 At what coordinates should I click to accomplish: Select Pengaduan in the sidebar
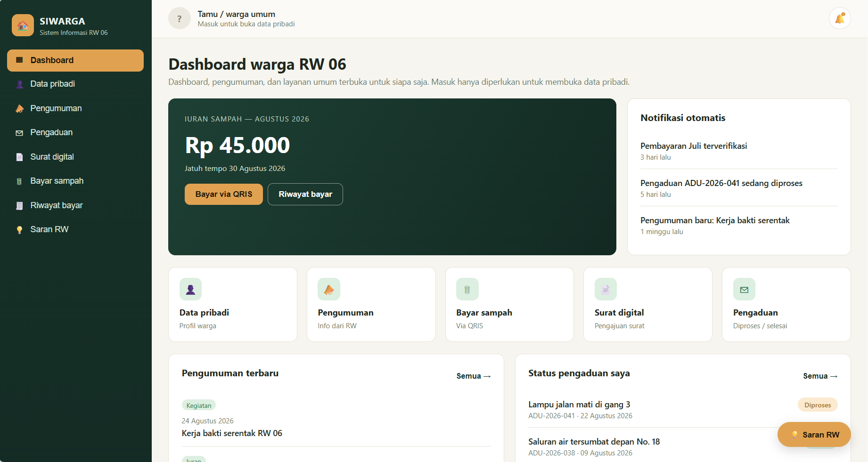(x=75, y=132)
